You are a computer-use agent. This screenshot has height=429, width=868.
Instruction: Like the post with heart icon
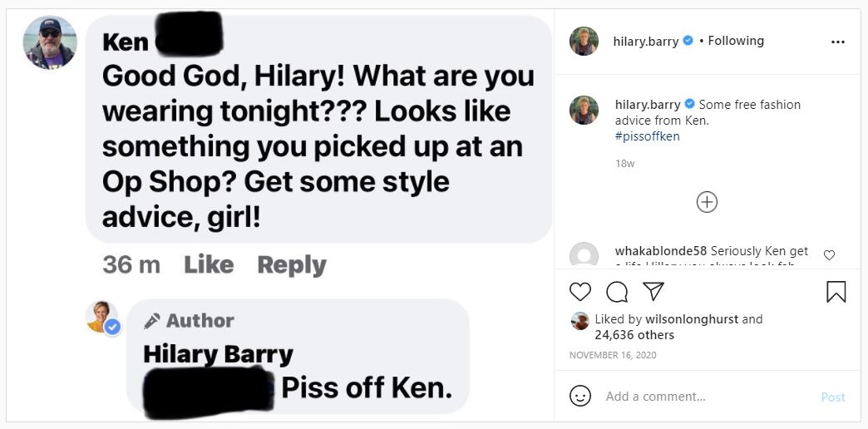tap(580, 292)
